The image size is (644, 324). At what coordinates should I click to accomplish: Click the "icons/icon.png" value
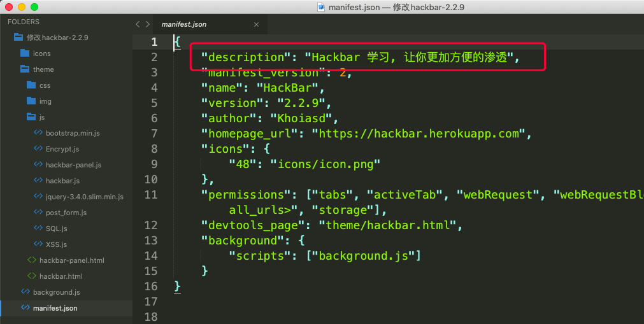pyautogui.click(x=325, y=164)
